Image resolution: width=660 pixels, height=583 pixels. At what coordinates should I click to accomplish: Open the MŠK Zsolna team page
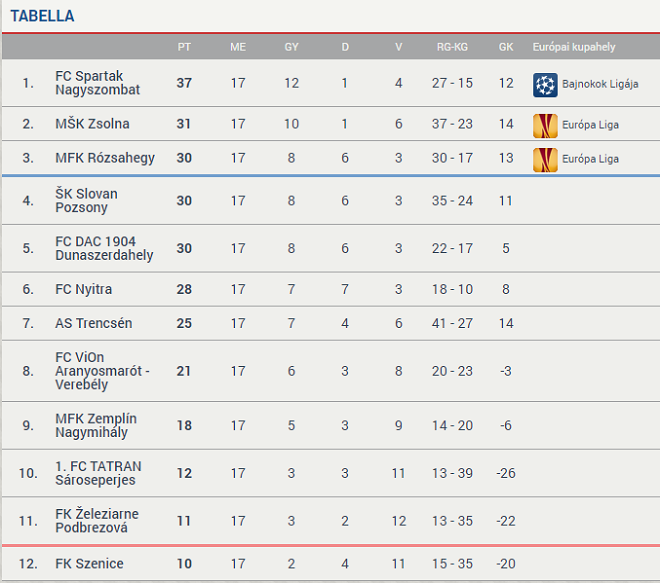pos(92,124)
